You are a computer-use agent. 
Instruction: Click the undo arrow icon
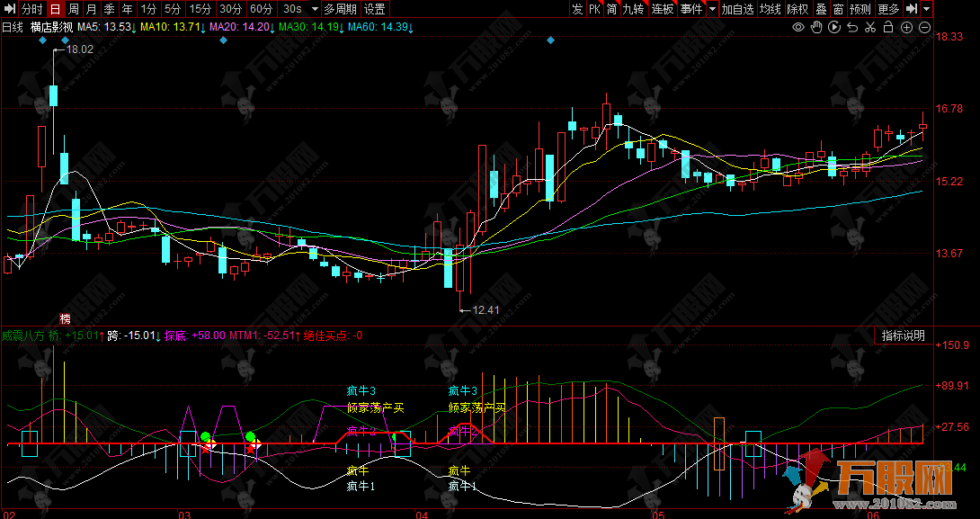pyautogui.click(x=852, y=28)
